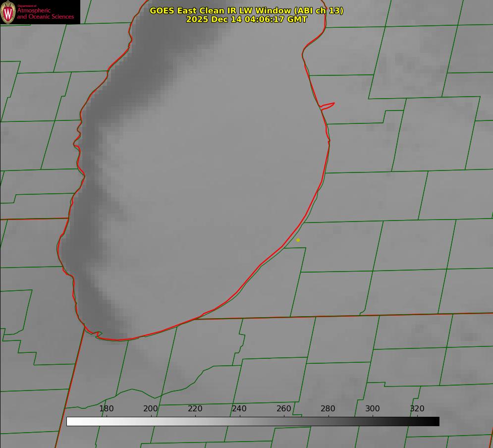Click the 240 colorbar tick label

click(239, 408)
